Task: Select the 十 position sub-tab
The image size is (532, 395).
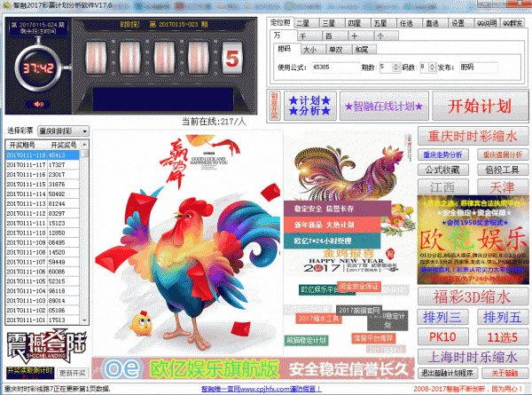Action: [361, 36]
